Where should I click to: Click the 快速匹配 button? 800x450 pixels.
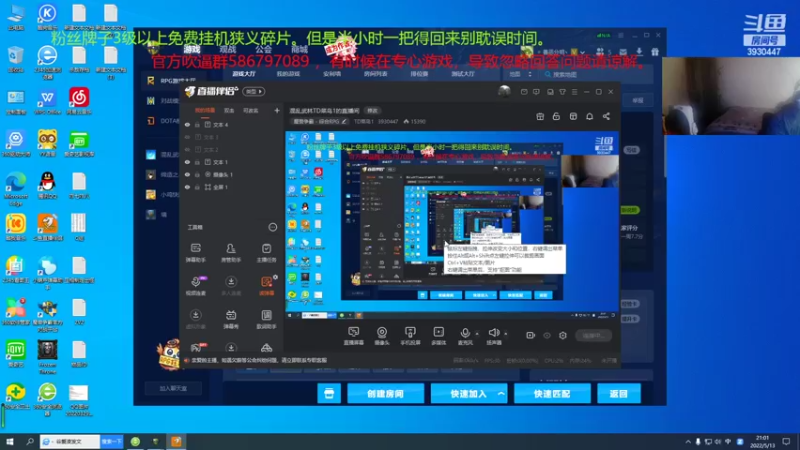pyautogui.click(x=552, y=394)
